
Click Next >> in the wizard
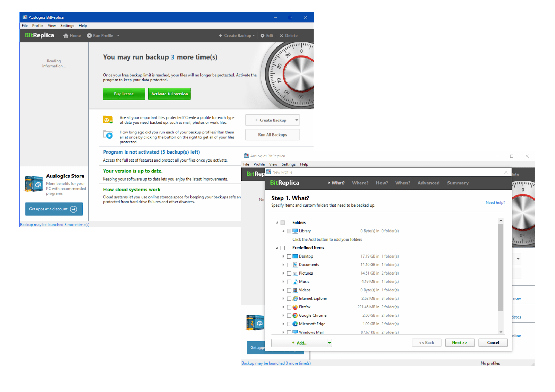(460, 343)
